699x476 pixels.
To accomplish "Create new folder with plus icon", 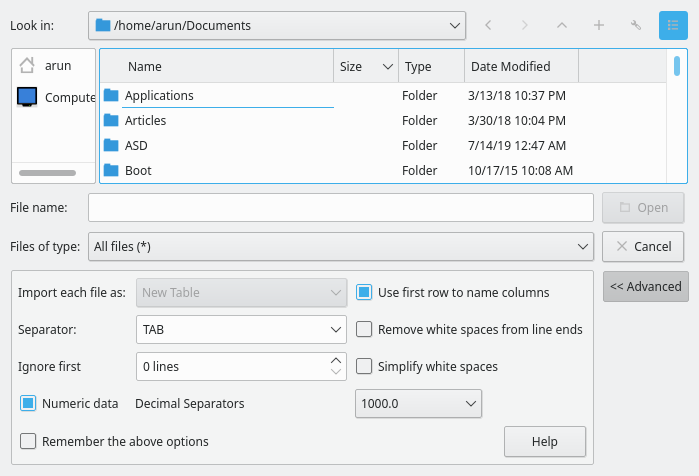I will (x=599, y=25).
